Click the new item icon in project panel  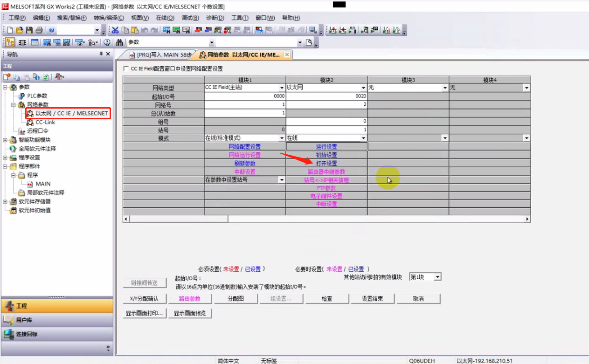[x=7, y=77]
